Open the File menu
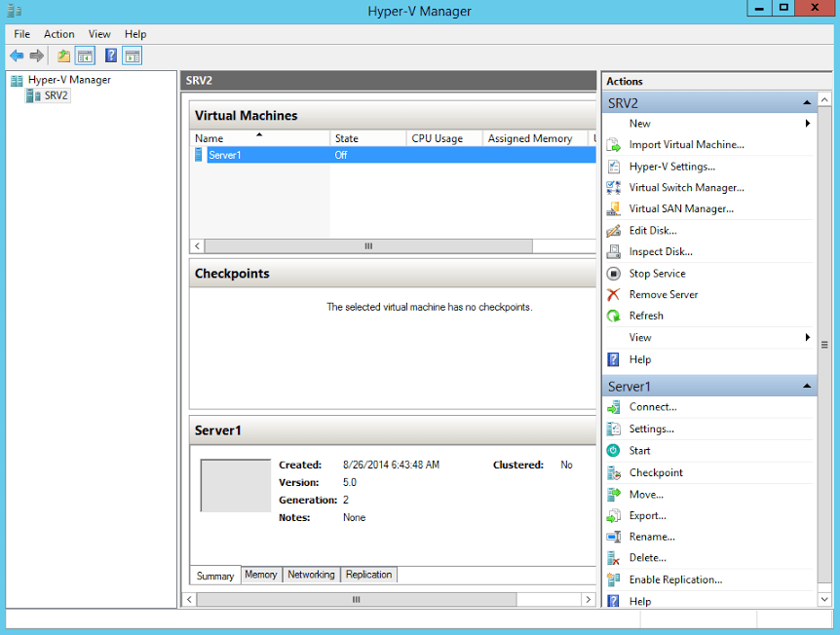Image resolution: width=840 pixels, height=635 pixels. 22,34
